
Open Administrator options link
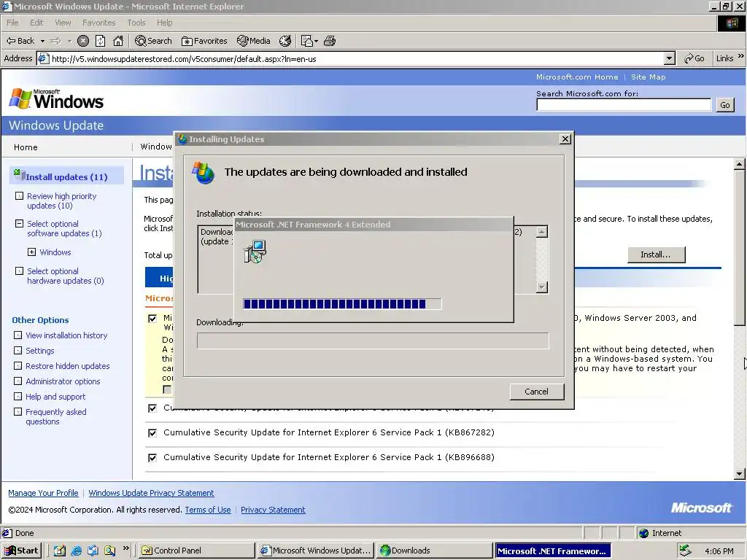63,381
